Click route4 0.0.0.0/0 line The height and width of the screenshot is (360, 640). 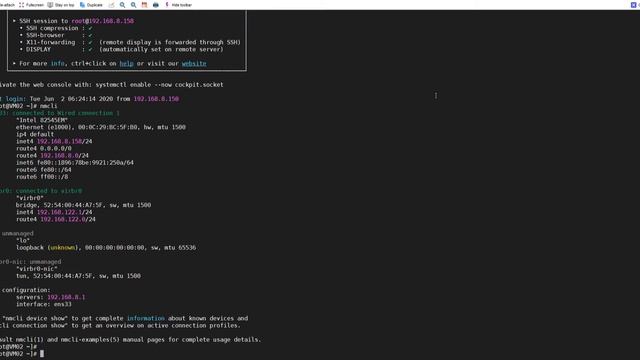click(x=44, y=149)
